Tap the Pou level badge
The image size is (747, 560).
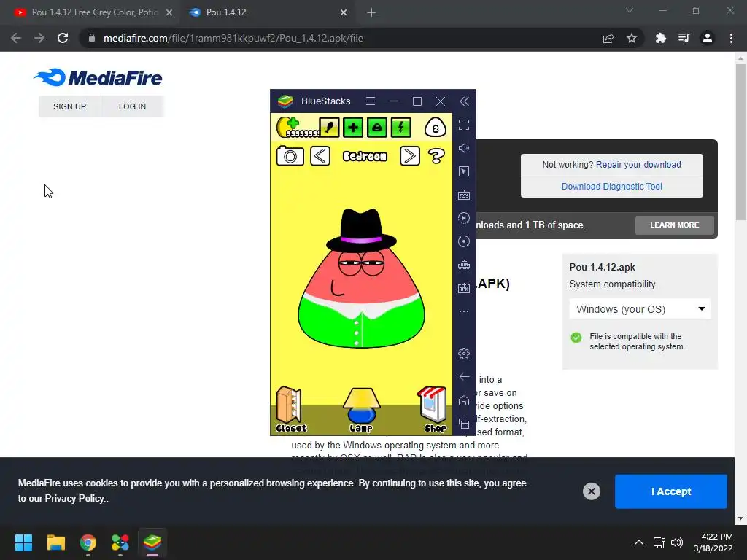tap(435, 127)
